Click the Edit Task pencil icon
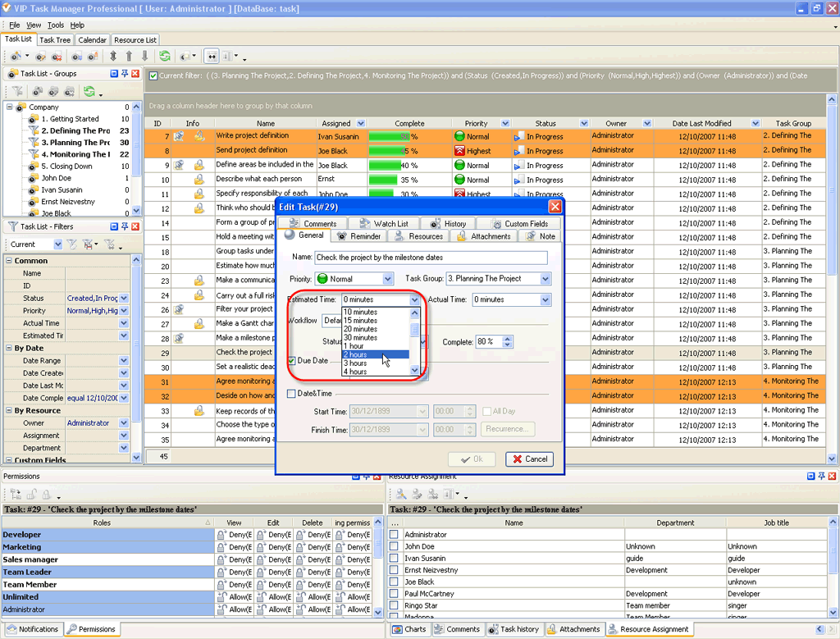 41,57
